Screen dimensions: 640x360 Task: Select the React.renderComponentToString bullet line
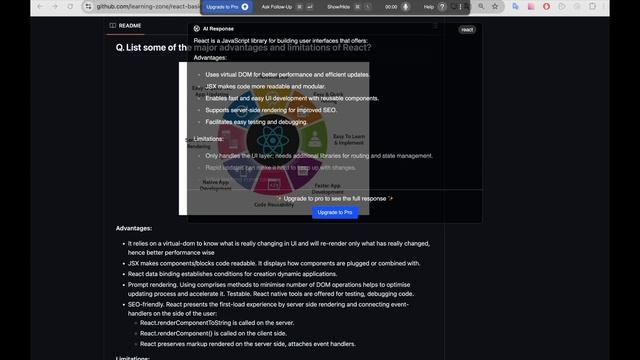[x=217, y=323]
